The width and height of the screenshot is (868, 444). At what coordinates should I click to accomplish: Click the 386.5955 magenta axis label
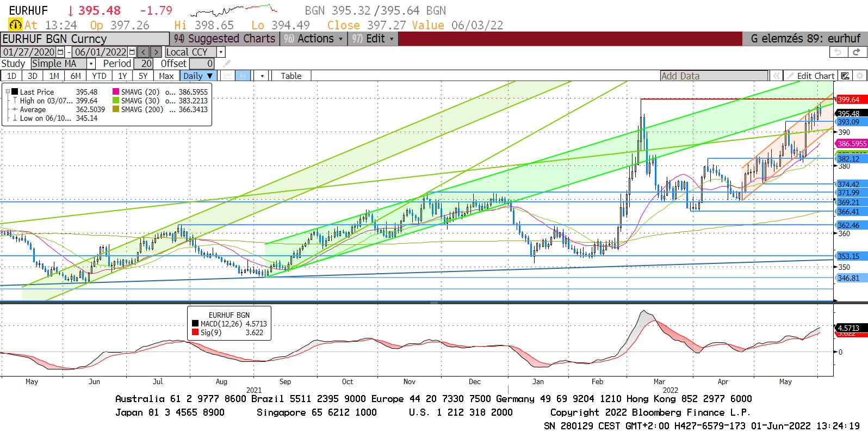coord(851,144)
